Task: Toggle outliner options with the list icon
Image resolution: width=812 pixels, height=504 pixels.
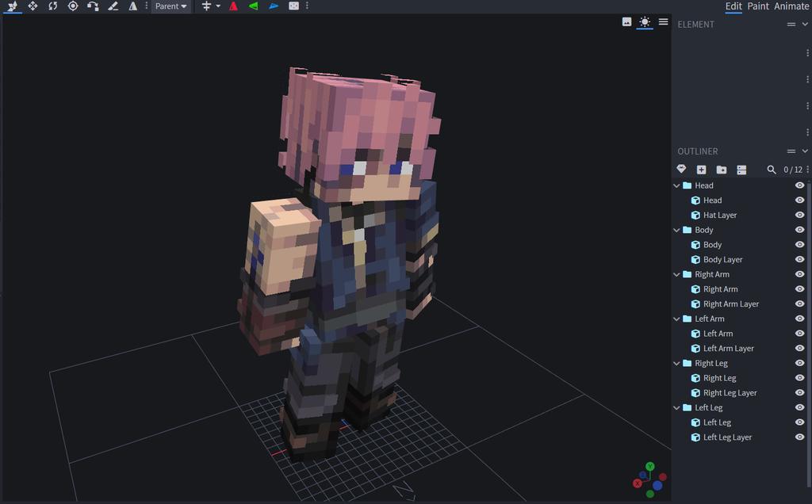Action: (x=741, y=170)
